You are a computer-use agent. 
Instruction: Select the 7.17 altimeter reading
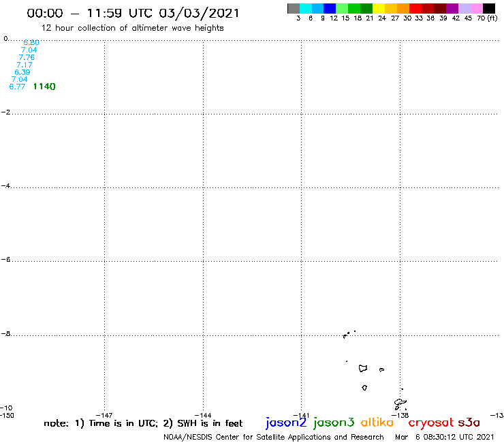25,65
